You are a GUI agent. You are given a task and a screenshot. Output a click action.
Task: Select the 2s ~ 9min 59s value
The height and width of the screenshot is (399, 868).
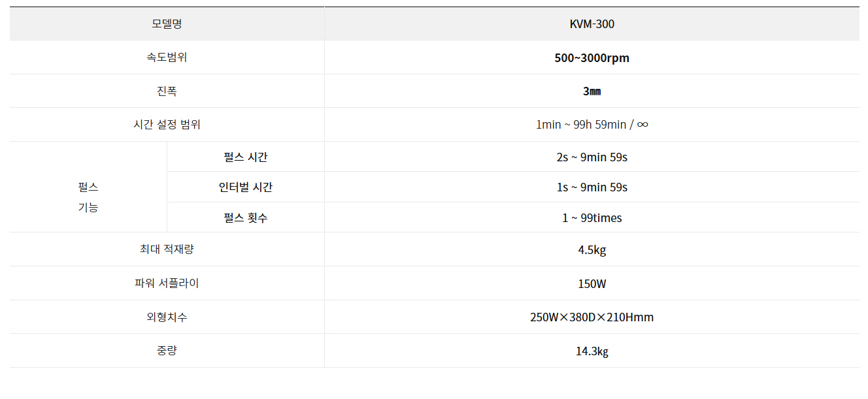592,157
